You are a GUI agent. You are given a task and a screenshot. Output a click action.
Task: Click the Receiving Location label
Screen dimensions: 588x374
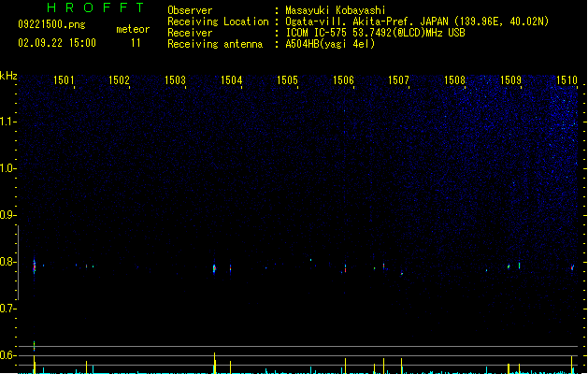pyautogui.click(x=218, y=22)
